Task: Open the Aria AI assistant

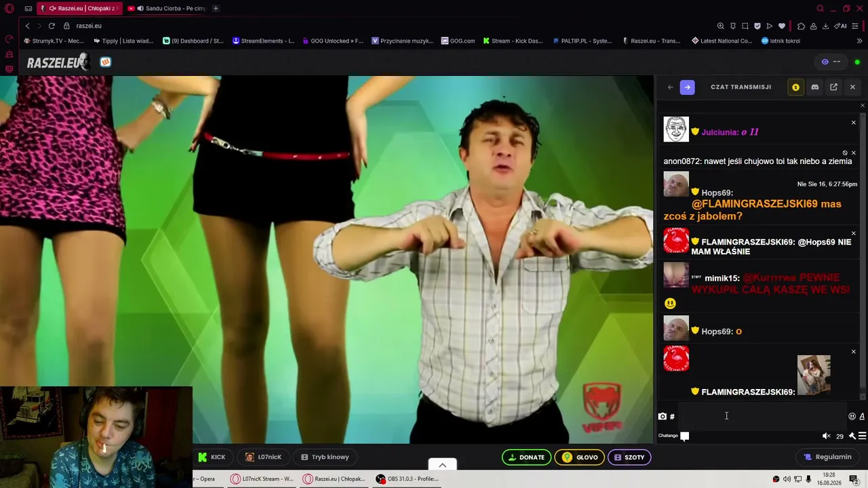Action: (x=840, y=26)
